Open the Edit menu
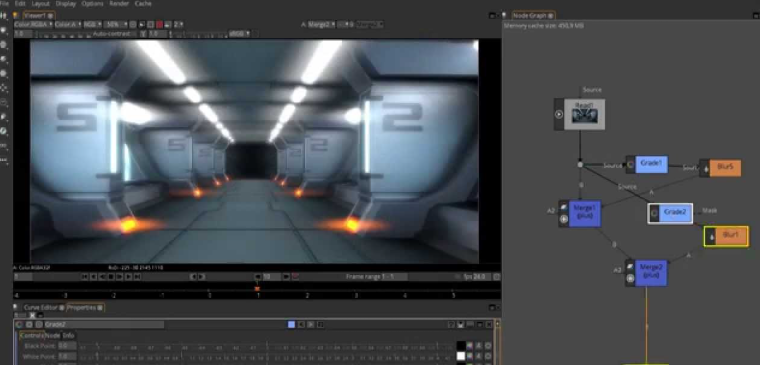Screen dimensions: 760x365 [20, 3]
